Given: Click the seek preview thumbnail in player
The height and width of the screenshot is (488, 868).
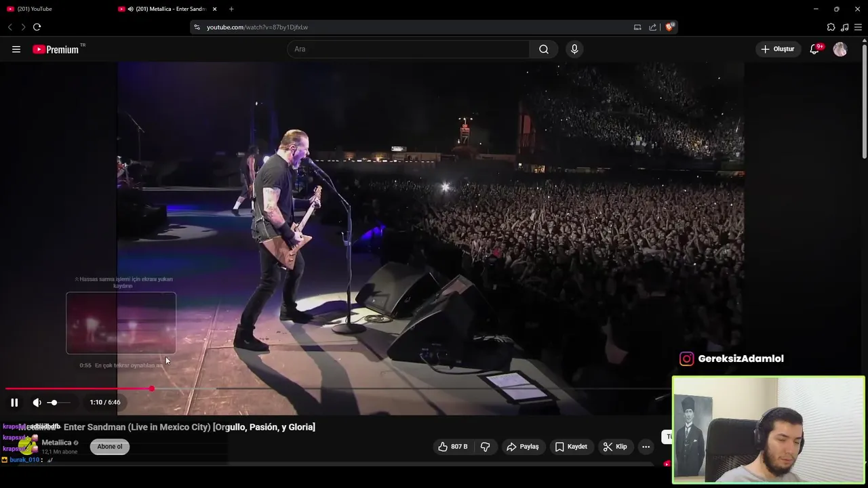Looking at the screenshot, I should tap(121, 323).
